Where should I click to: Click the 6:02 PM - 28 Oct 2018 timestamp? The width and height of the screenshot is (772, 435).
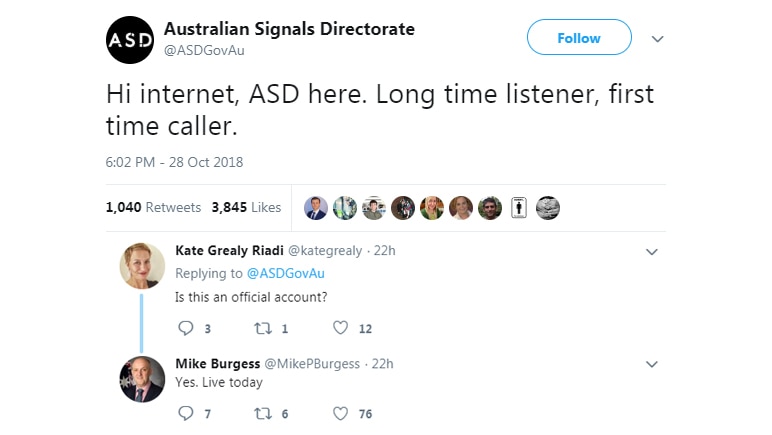click(x=174, y=162)
